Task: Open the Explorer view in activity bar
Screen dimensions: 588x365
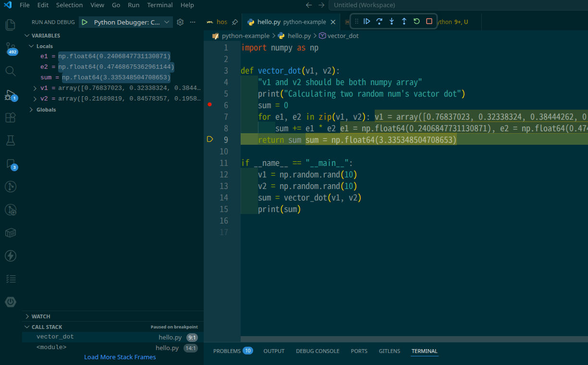Action: (x=10, y=25)
